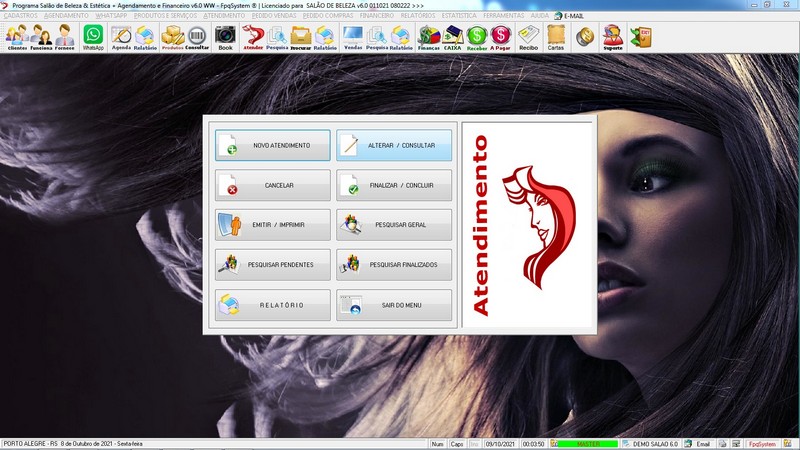The height and width of the screenshot is (450, 800).
Task: Click the E-MAIL menu item
Action: click(569, 16)
